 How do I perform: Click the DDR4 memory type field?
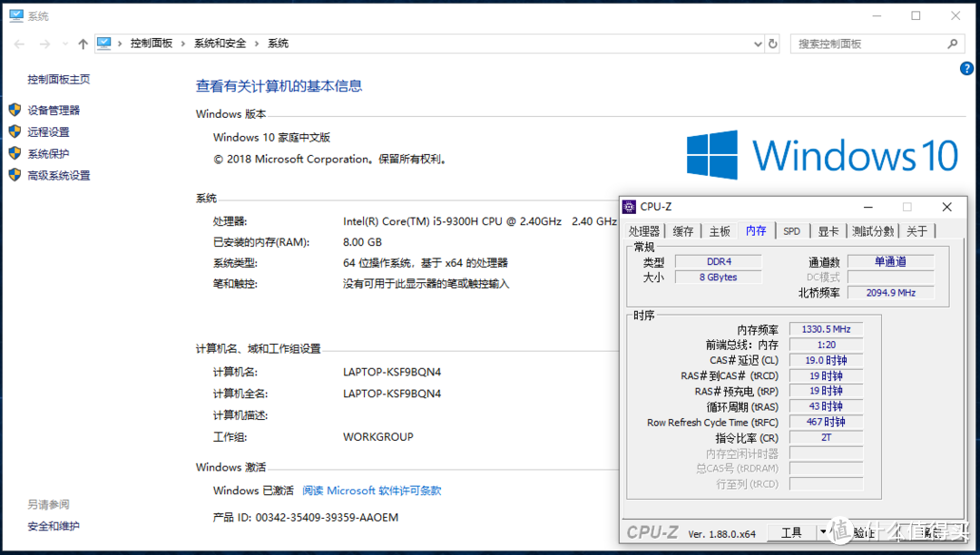tap(719, 261)
